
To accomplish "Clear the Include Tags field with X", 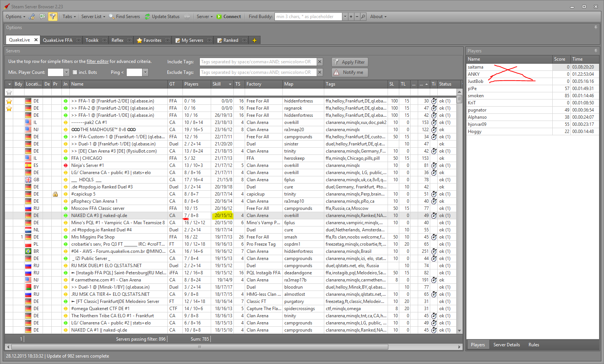I will pos(320,62).
